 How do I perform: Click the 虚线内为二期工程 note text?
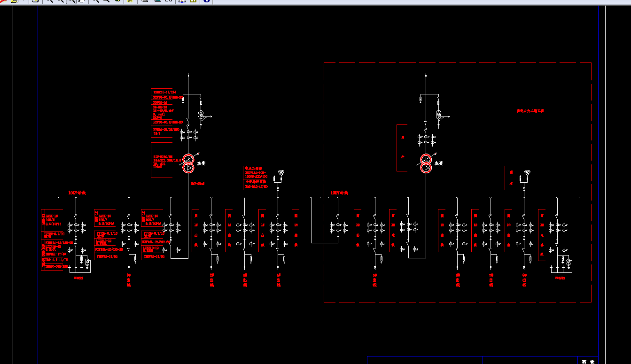point(530,111)
